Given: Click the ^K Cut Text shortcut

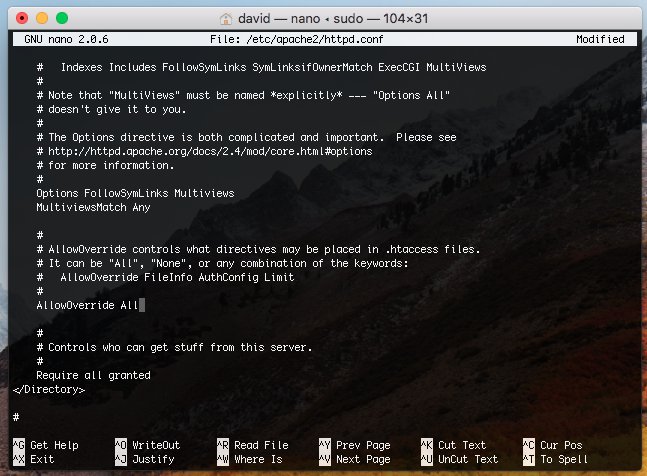Looking at the screenshot, I should [453, 445].
